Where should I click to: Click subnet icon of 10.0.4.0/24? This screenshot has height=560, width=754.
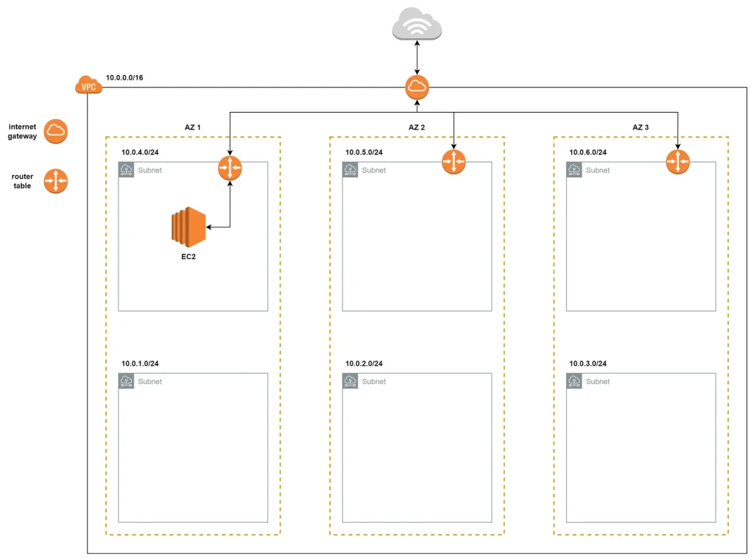127,170
